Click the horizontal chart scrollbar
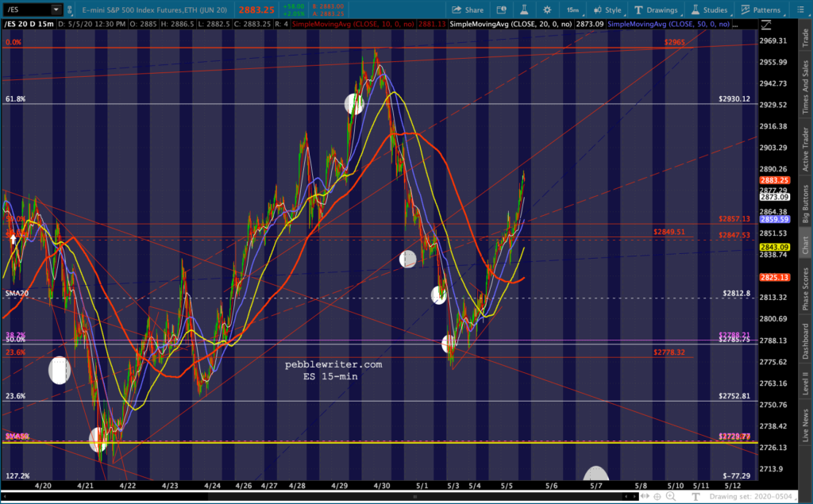Screen dimensions: 813x504 click(414, 497)
